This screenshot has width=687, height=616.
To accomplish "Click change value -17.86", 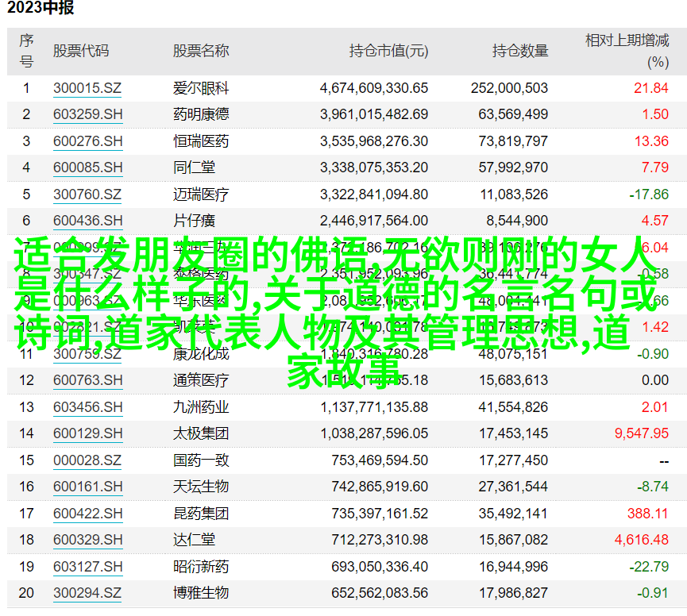I will 649,194.
